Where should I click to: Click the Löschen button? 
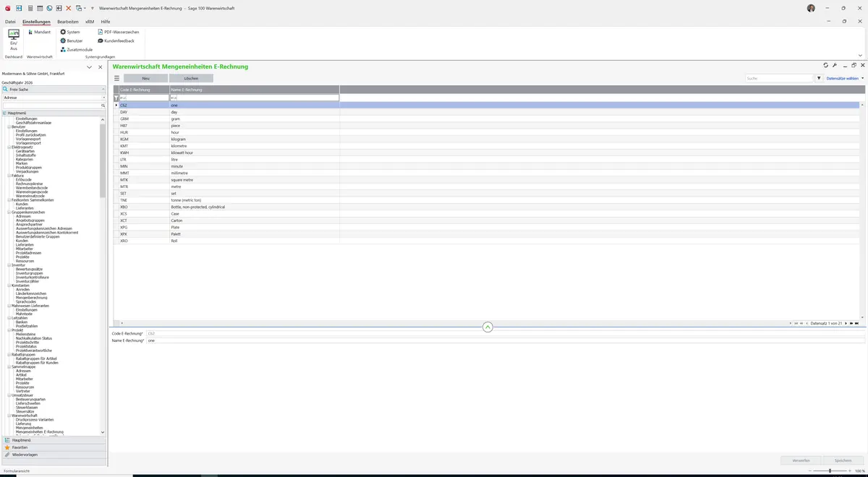point(191,78)
